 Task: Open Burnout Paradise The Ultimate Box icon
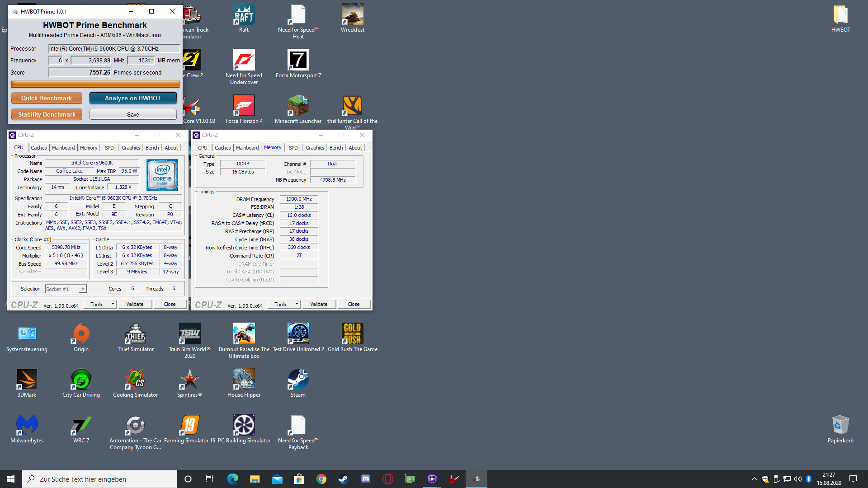tap(244, 341)
